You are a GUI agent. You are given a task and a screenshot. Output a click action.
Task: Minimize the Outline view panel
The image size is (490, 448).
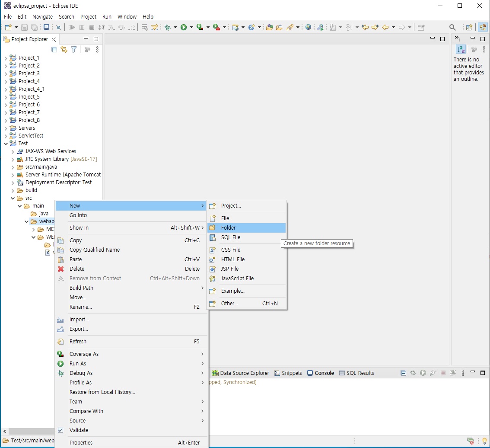tap(473, 38)
